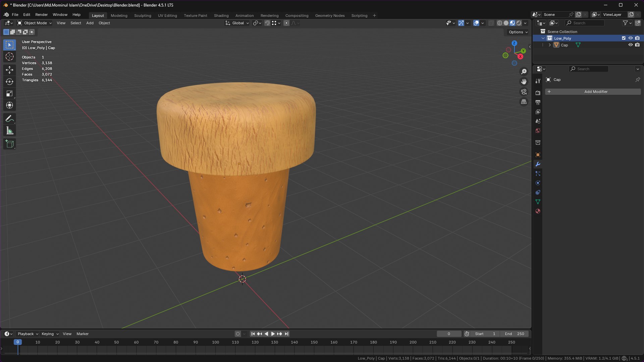Open the Keying dropdown
The width and height of the screenshot is (644, 362).
[50, 334]
